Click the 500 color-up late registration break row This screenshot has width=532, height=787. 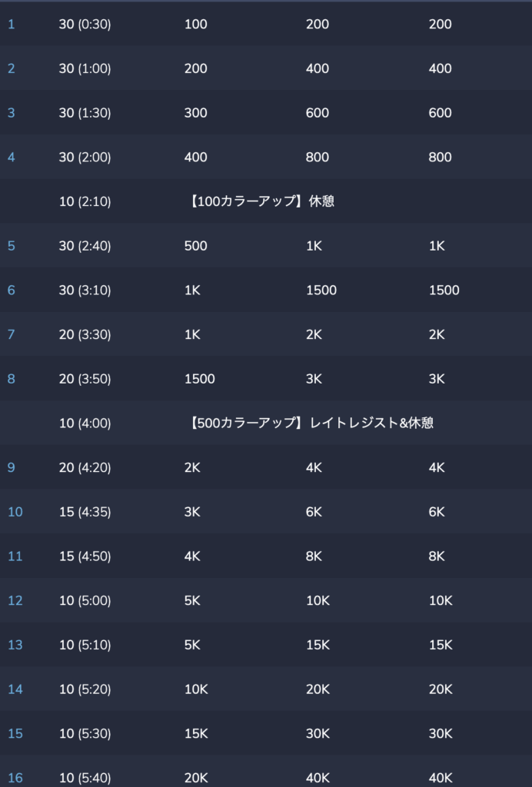click(x=266, y=423)
